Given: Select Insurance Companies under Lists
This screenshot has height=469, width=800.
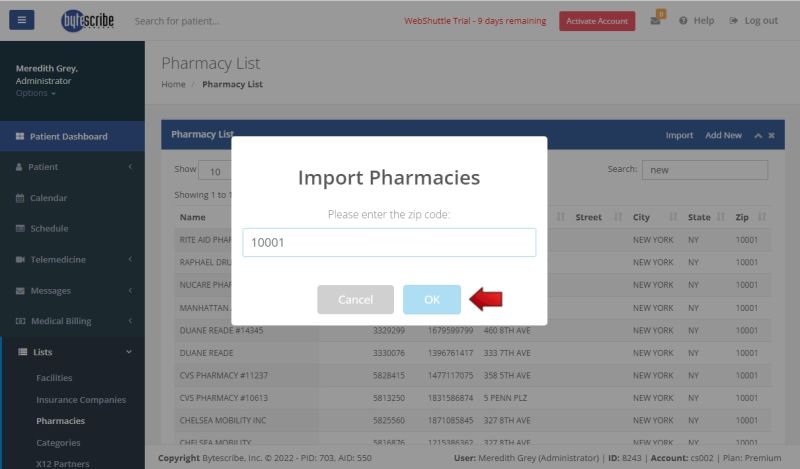Looking at the screenshot, I should [81, 400].
